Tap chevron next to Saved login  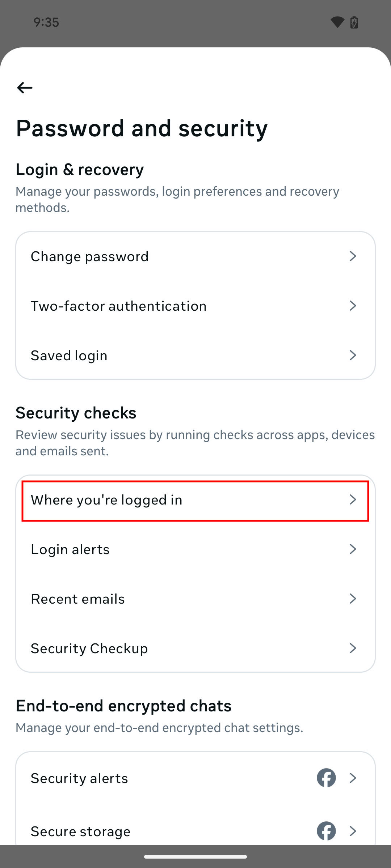[353, 356]
